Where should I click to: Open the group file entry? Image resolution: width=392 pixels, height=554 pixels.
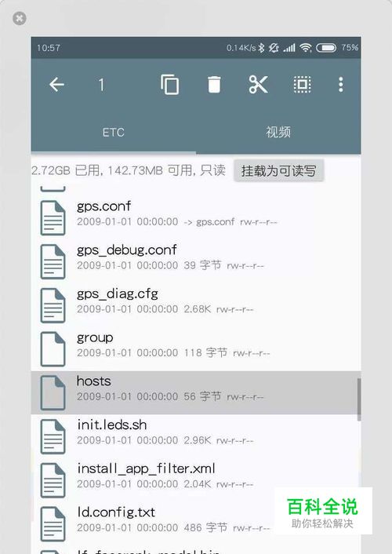pos(196,348)
